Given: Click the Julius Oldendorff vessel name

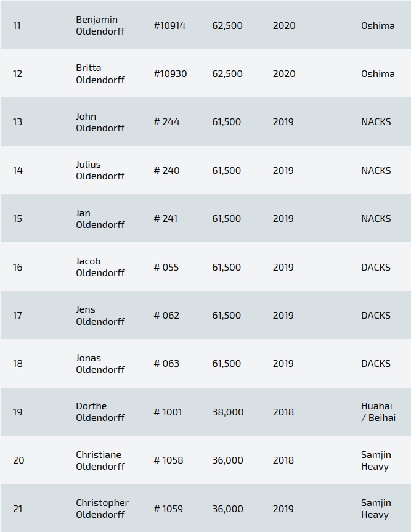Looking at the screenshot, I should click(100, 170).
